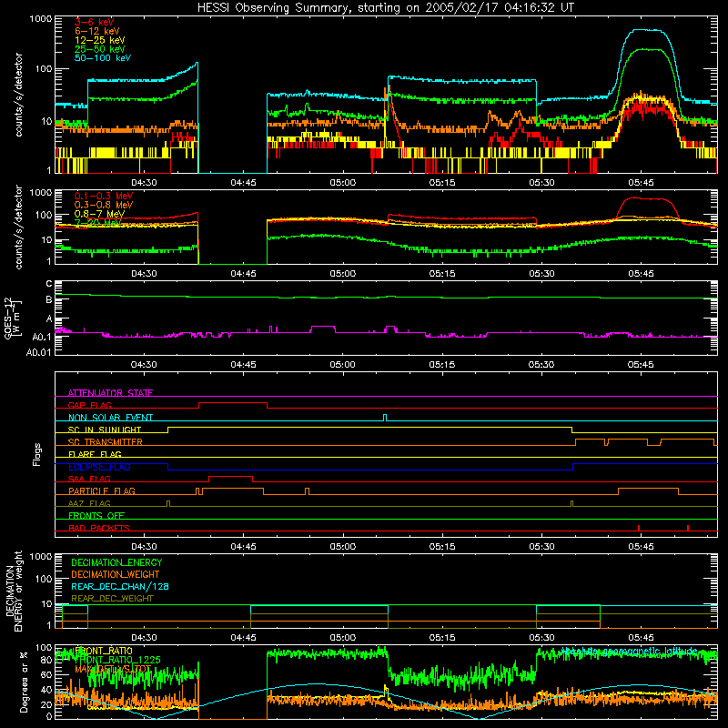
Task: Click the 0.8-7 MeV legend label
Action: click(99, 214)
